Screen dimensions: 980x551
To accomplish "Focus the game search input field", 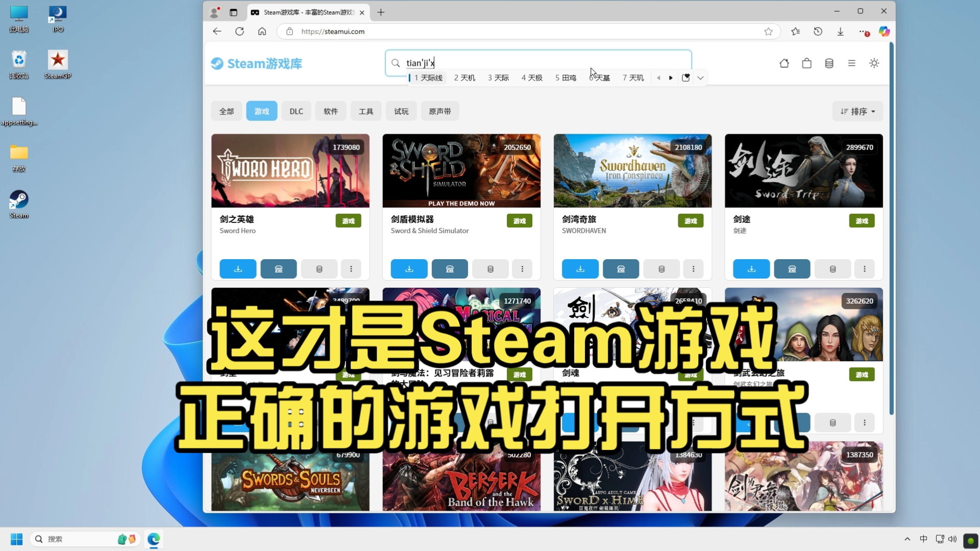I will 538,63.
